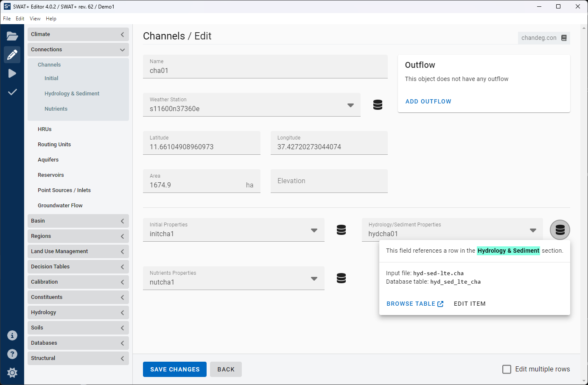The image size is (588, 385).
Task: Open the info circle icon in sidebar
Action: (12, 335)
